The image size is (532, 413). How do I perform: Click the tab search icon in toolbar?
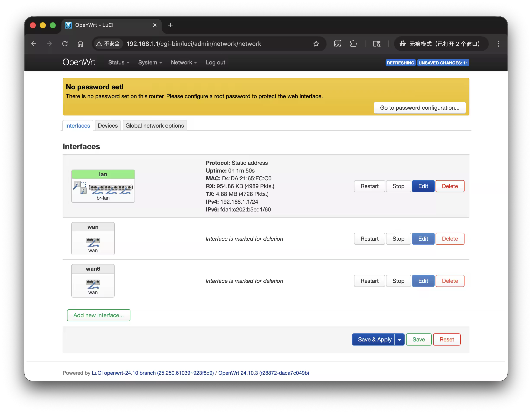click(x=377, y=44)
